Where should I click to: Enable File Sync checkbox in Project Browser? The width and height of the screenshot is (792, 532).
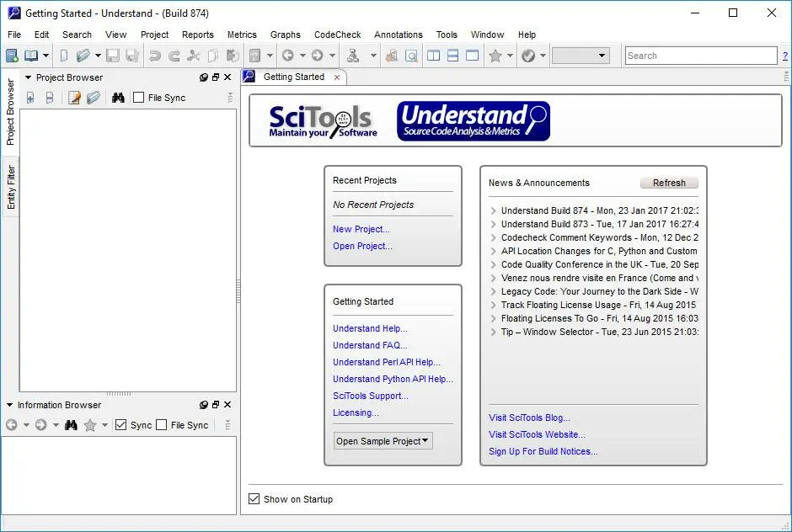coord(138,98)
